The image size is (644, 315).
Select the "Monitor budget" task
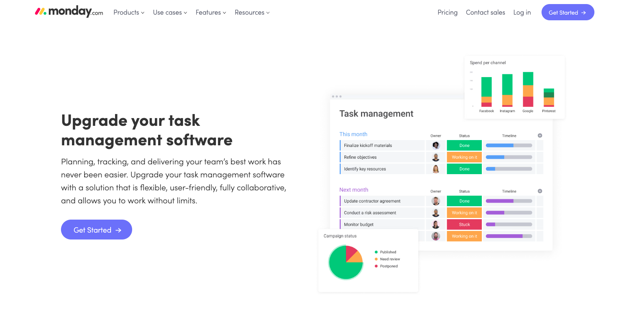click(x=359, y=224)
